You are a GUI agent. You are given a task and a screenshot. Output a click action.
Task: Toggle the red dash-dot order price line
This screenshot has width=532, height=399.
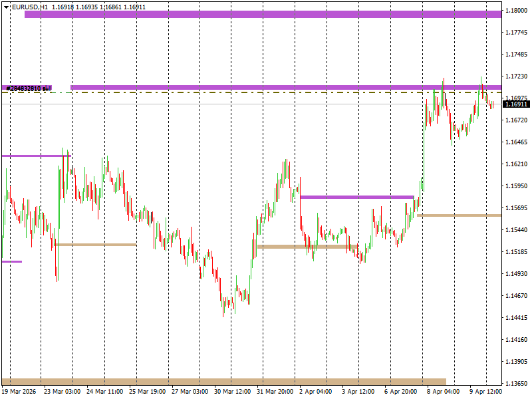click(x=199, y=93)
